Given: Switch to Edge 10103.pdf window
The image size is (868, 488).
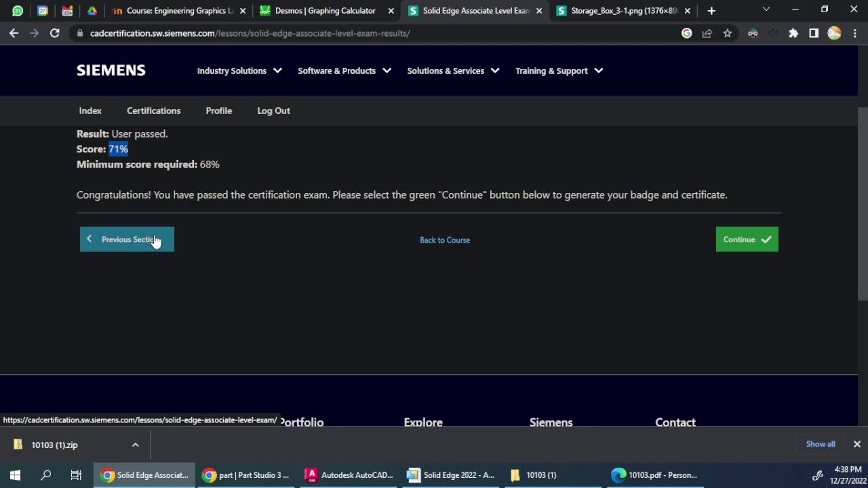Looking at the screenshot, I should [x=654, y=475].
